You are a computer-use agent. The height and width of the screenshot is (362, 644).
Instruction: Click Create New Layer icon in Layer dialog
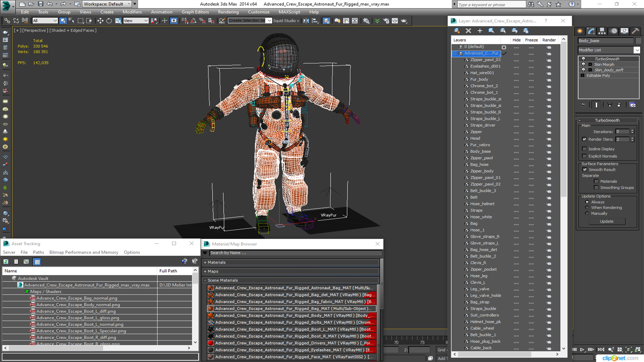pos(457,31)
